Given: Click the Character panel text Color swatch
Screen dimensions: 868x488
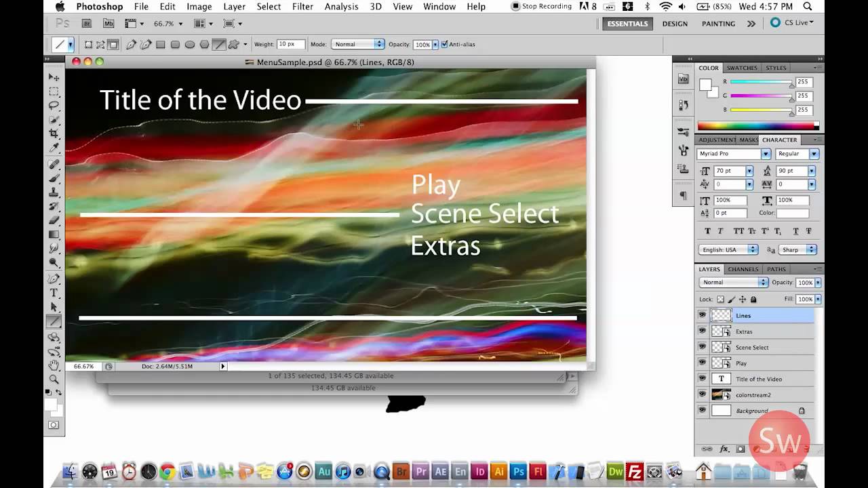Looking at the screenshot, I should pos(792,213).
